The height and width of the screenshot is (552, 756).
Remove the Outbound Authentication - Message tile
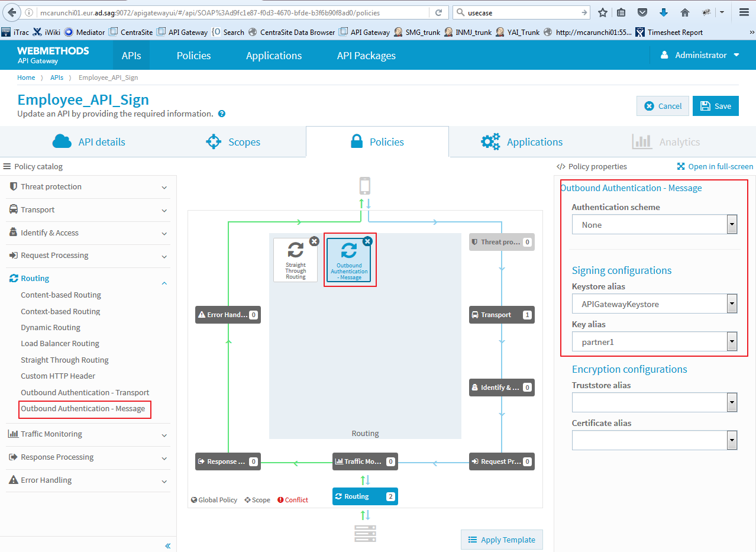pyautogui.click(x=367, y=241)
